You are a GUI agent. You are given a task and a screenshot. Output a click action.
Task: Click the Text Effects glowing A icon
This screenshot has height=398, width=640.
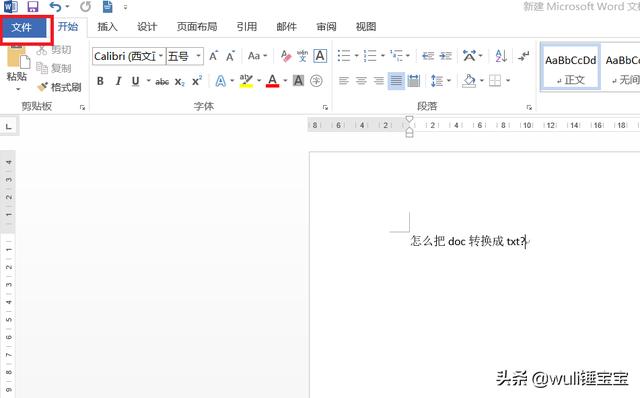(220, 81)
